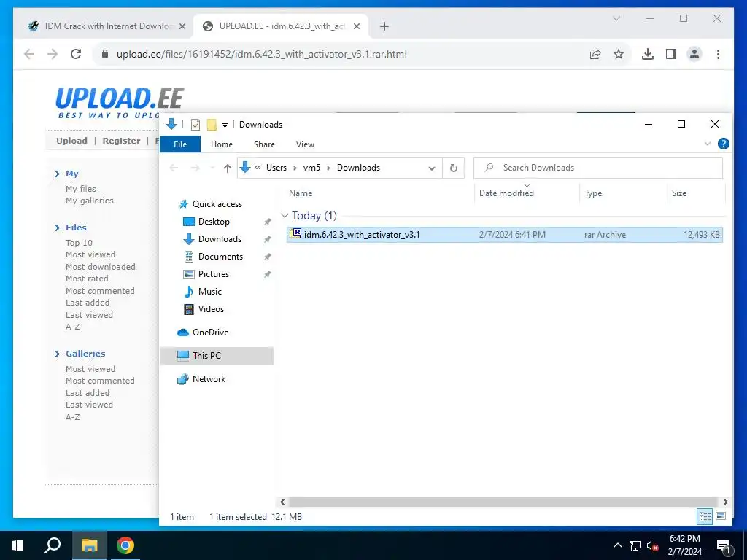
Task: Select Music in navigation pane
Action: [209, 292]
